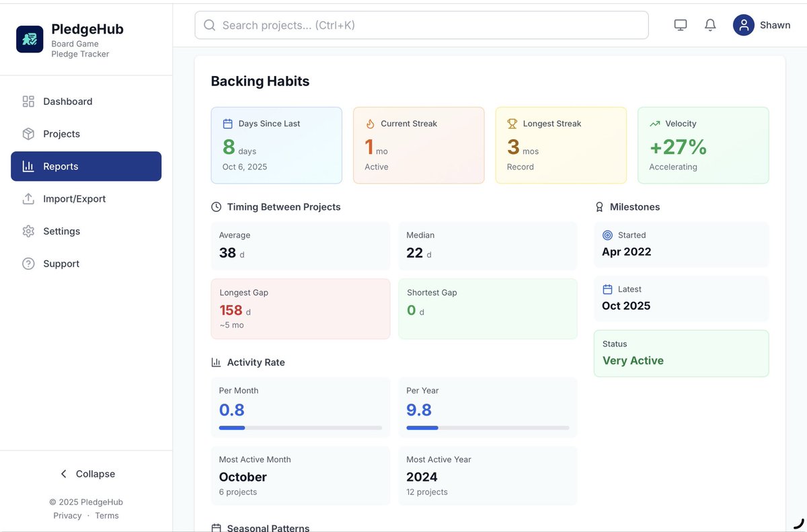Click the Reports bar chart icon

point(28,166)
